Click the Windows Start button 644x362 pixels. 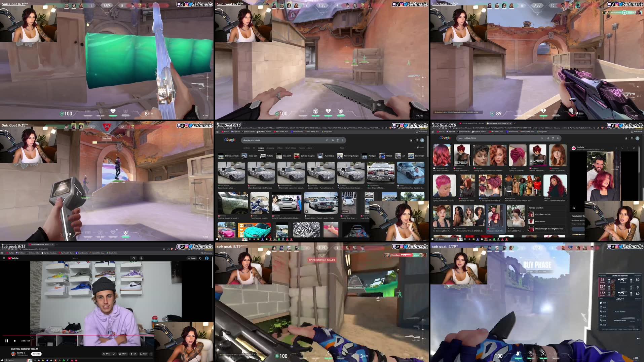click(x=3, y=360)
